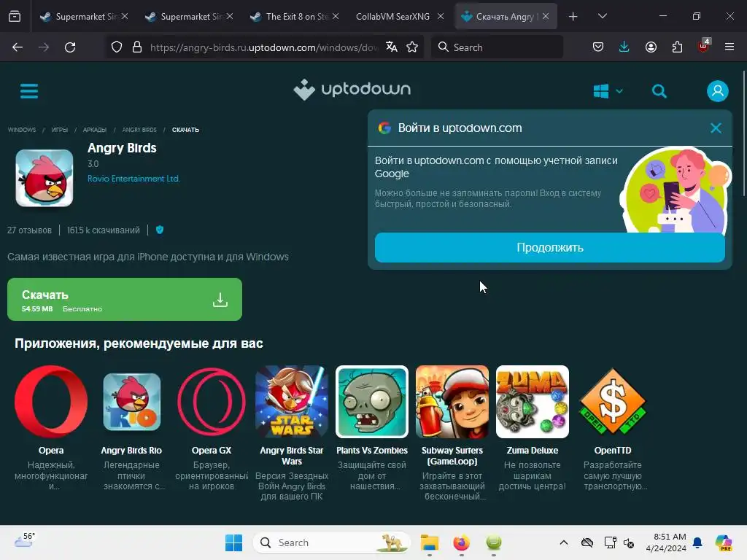This screenshot has width=747, height=560.
Task: Click the blue verified shield badge
Action: click(160, 230)
